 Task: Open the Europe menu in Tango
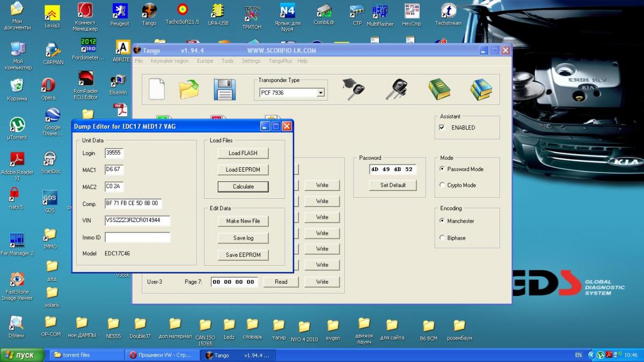(x=205, y=61)
